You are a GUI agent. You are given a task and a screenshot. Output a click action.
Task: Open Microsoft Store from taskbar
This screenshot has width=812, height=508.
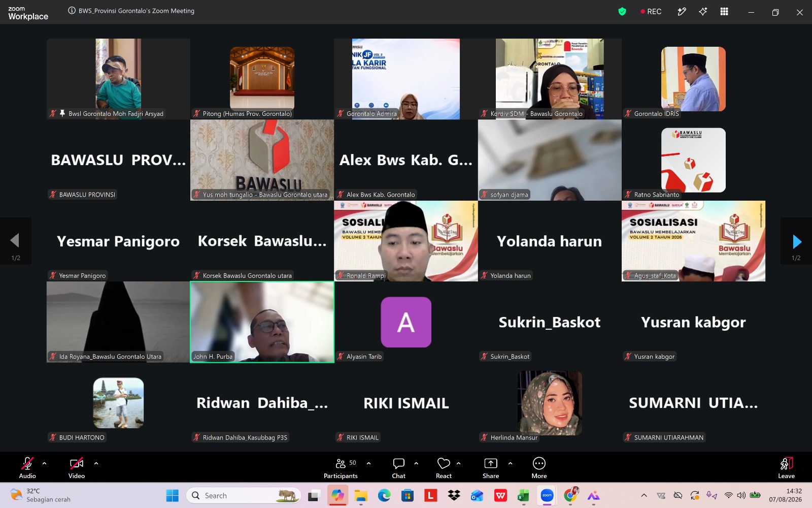pos(408,495)
